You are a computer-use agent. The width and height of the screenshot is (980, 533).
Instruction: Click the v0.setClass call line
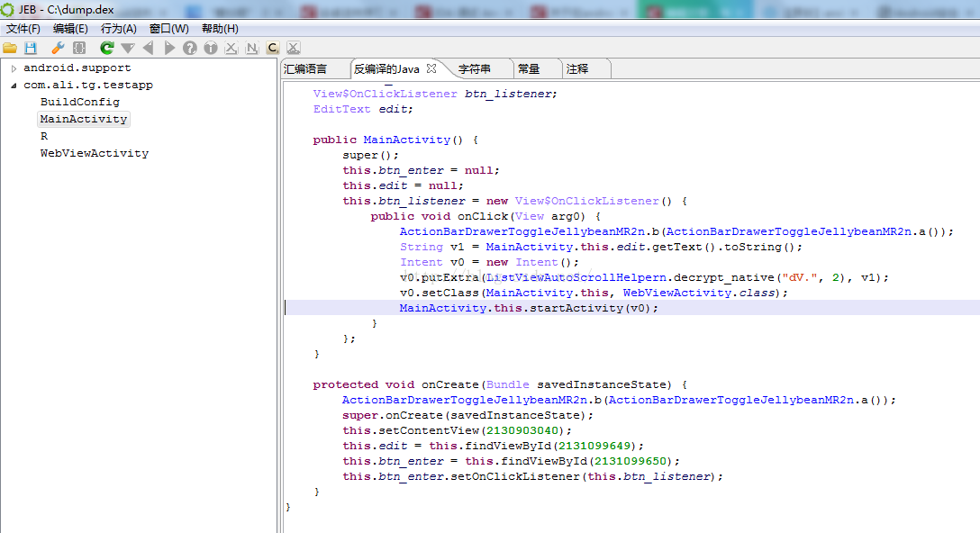(x=594, y=293)
